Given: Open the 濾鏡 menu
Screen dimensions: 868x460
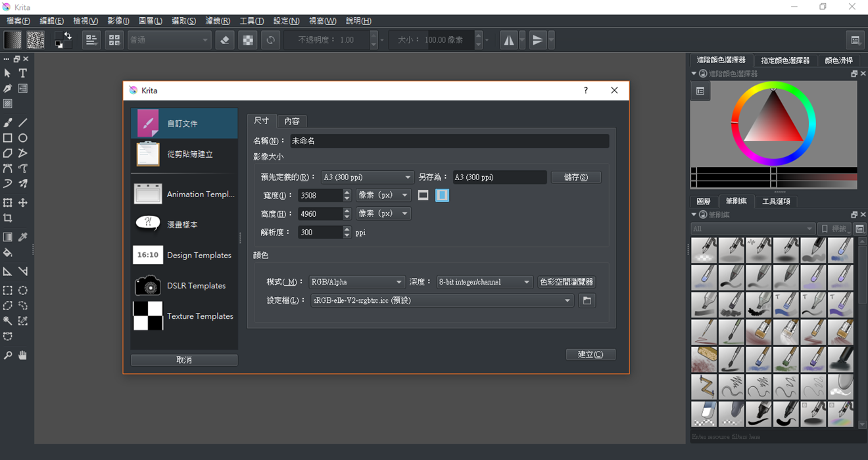Looking at the screenshot, I should point(218,21).
